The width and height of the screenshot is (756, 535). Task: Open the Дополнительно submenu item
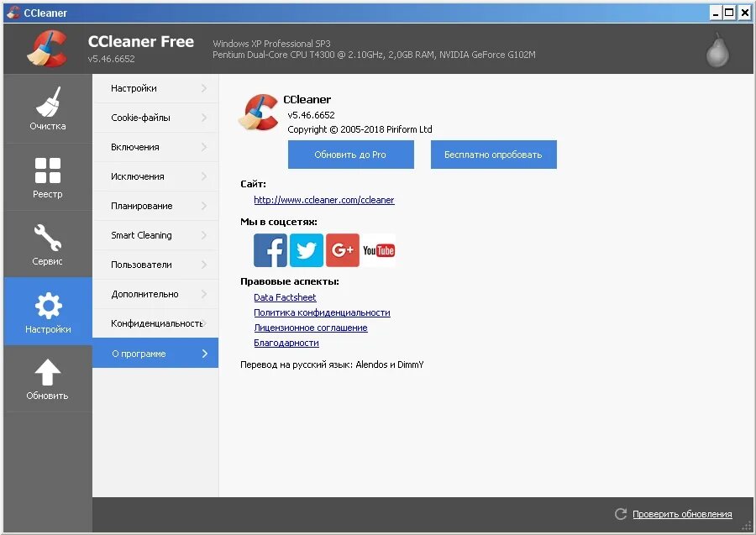(155, 294)
